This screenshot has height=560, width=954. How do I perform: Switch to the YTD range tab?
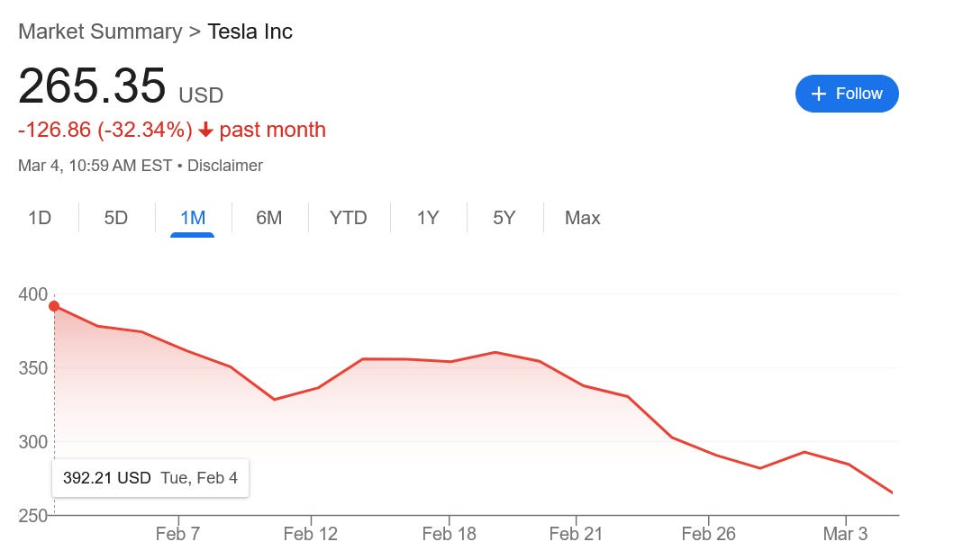coord(349,218)
